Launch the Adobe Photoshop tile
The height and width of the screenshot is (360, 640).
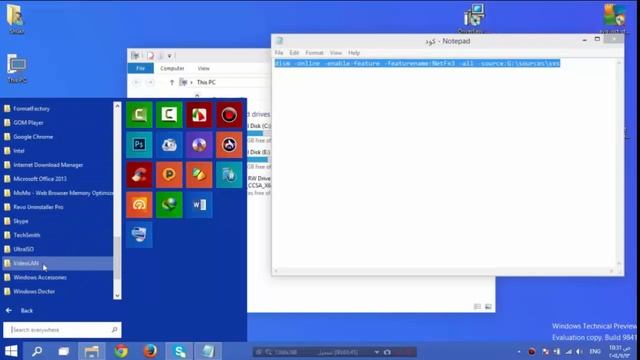(139, 144)
